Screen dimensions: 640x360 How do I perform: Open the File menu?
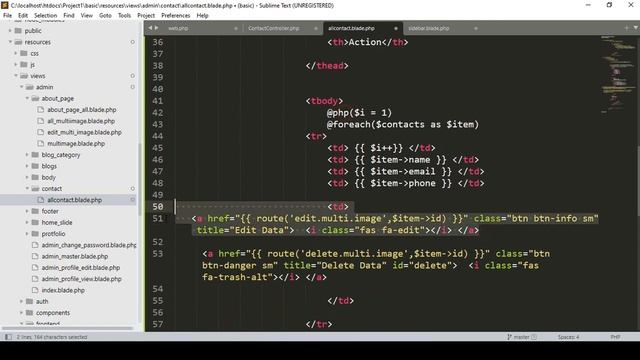point(7,16)
